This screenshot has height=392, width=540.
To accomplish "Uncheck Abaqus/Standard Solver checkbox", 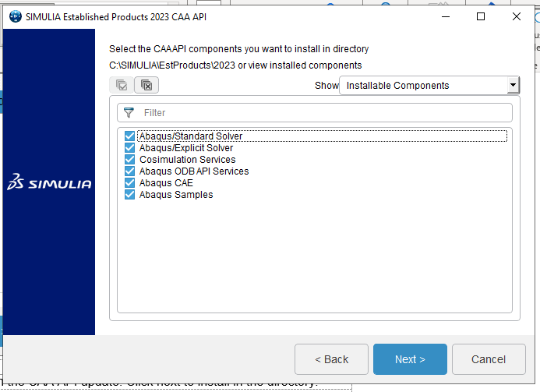I will [x=129, y=136].
